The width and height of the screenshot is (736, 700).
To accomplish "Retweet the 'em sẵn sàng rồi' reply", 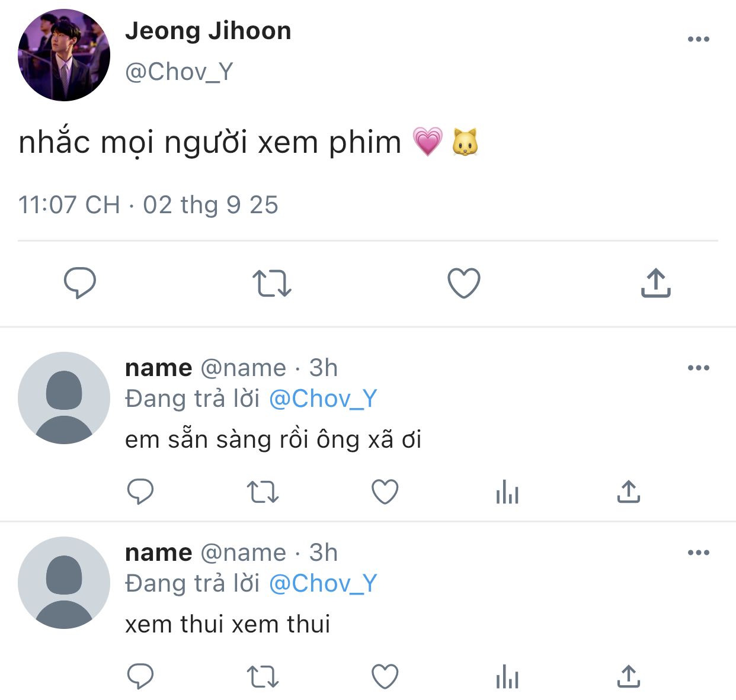I will point(263,492).
